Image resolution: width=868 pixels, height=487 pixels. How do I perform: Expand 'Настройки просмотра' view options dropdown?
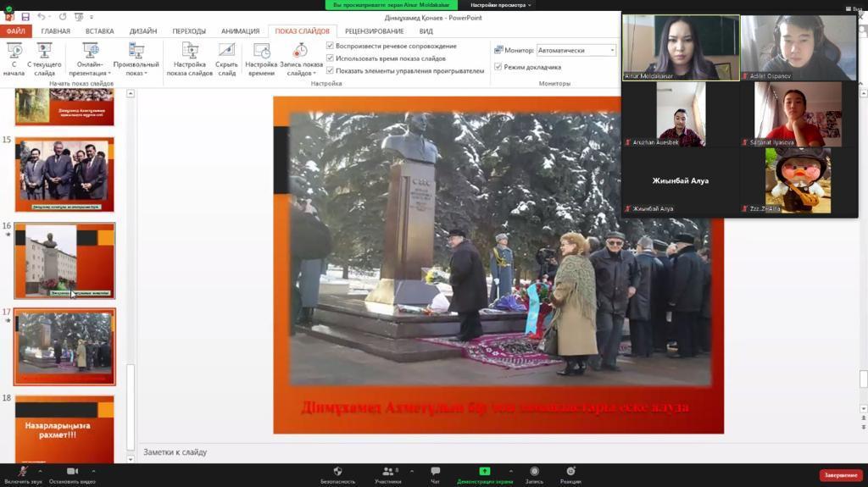pos(500,5)
